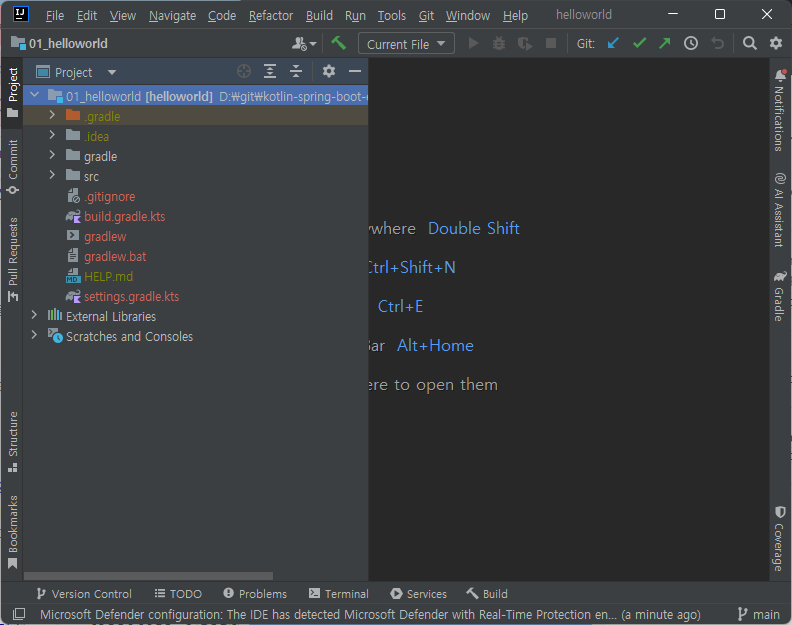Toggle tool window bars icon in status bar

[x=19, y=614]
